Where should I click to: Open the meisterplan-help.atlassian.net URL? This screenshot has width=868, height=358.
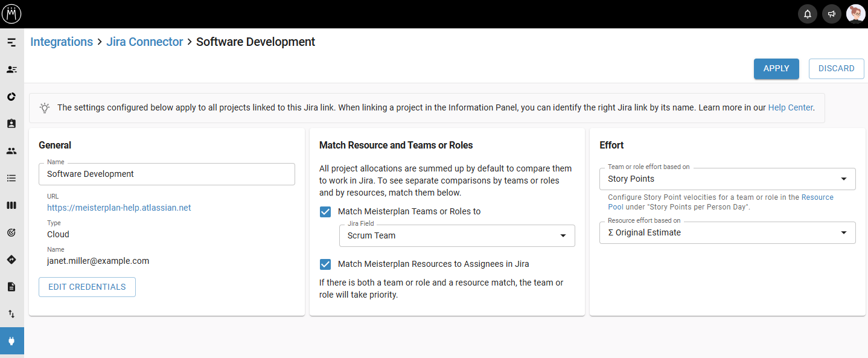click(x=119, y=208)
